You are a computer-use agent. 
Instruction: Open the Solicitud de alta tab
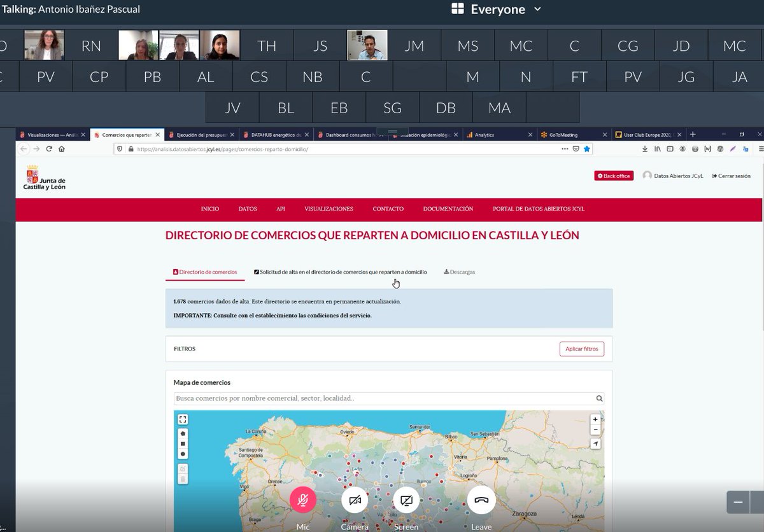(341, 272)
